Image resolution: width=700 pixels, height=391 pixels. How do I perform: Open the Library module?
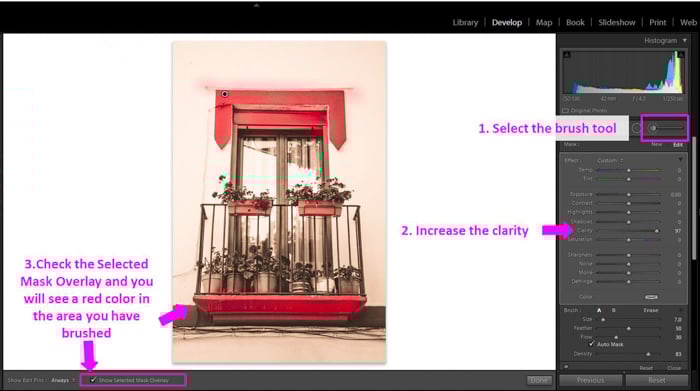pos(465,22)
